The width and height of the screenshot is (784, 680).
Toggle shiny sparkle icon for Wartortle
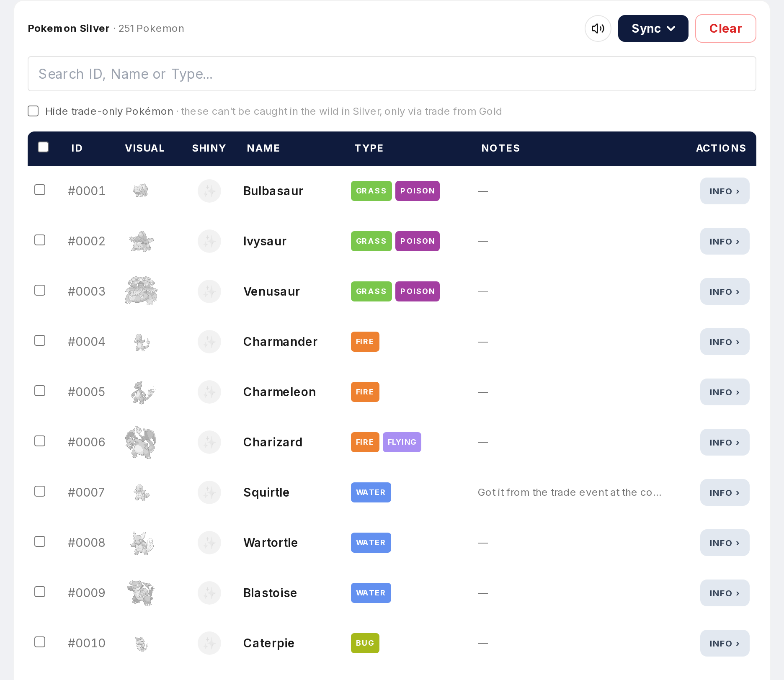(209, 543)
